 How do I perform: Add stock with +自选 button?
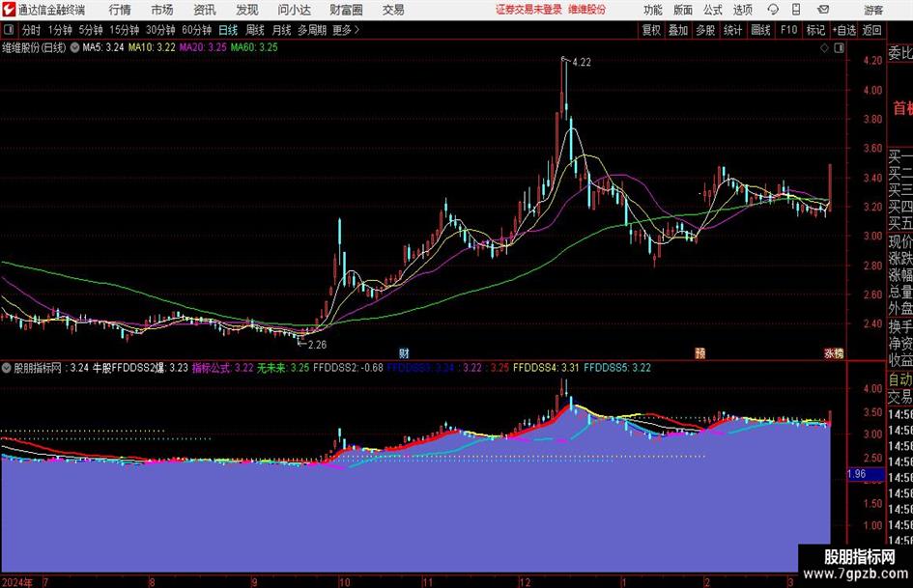tap(844, 30)
